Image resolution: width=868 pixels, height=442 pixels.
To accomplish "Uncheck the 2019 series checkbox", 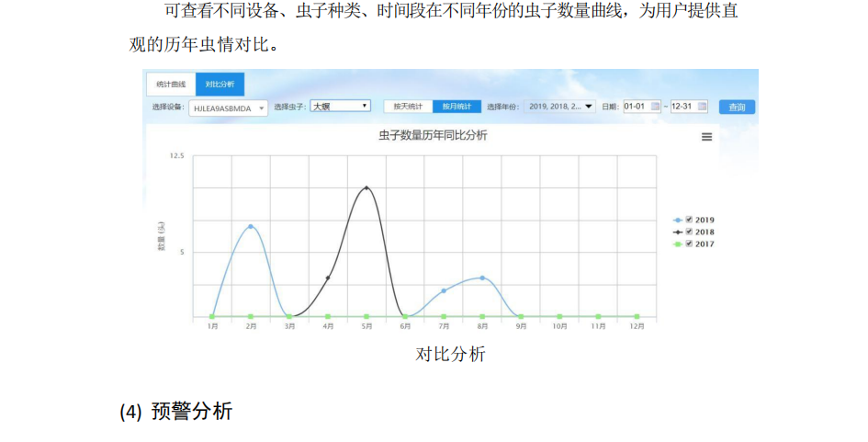I will click(x=689, y=221).
